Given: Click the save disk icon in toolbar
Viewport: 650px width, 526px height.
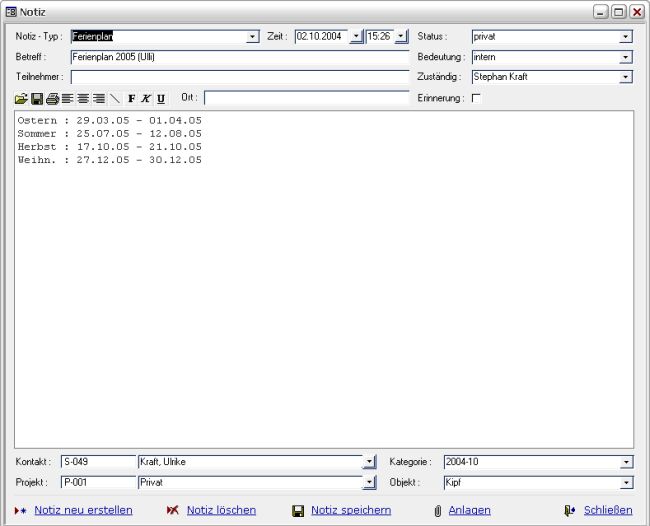Looking at the screenshot, I should pos(37,98).
